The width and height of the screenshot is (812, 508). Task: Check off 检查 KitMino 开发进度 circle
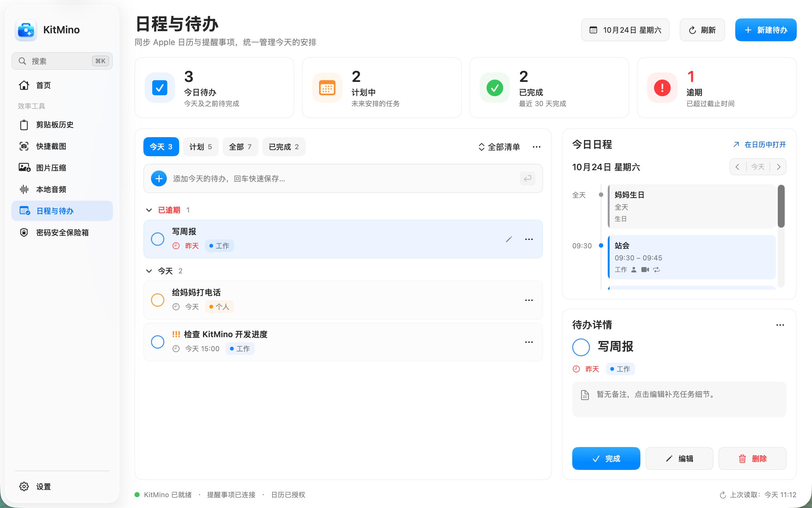[158, 342]
